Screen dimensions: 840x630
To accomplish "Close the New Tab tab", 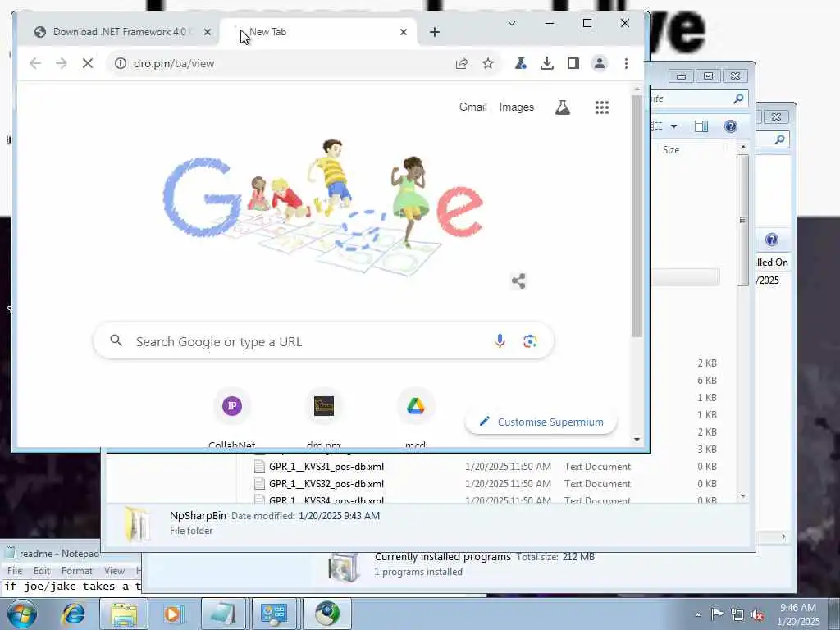I will point(404,32).
